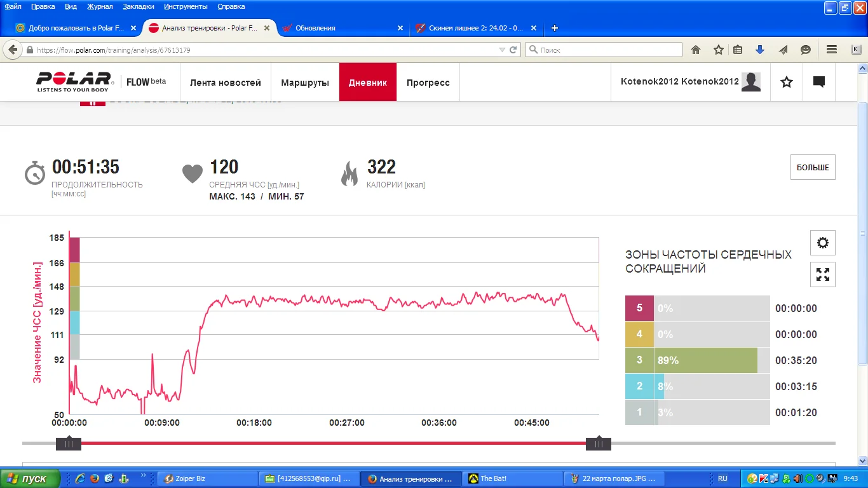
Task: Click the RU language indicator
Action: pos(722,478)
